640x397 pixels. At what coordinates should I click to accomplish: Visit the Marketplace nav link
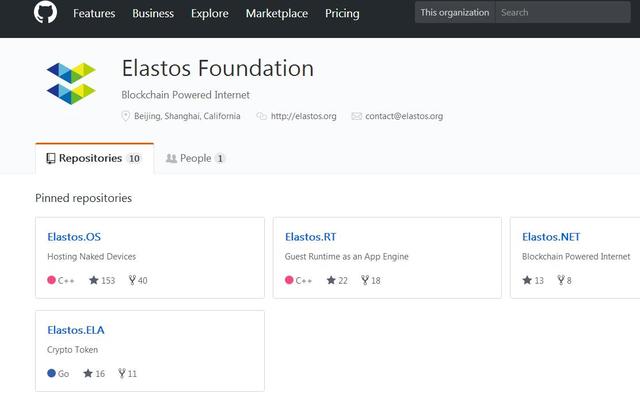(x=277, y=13)
